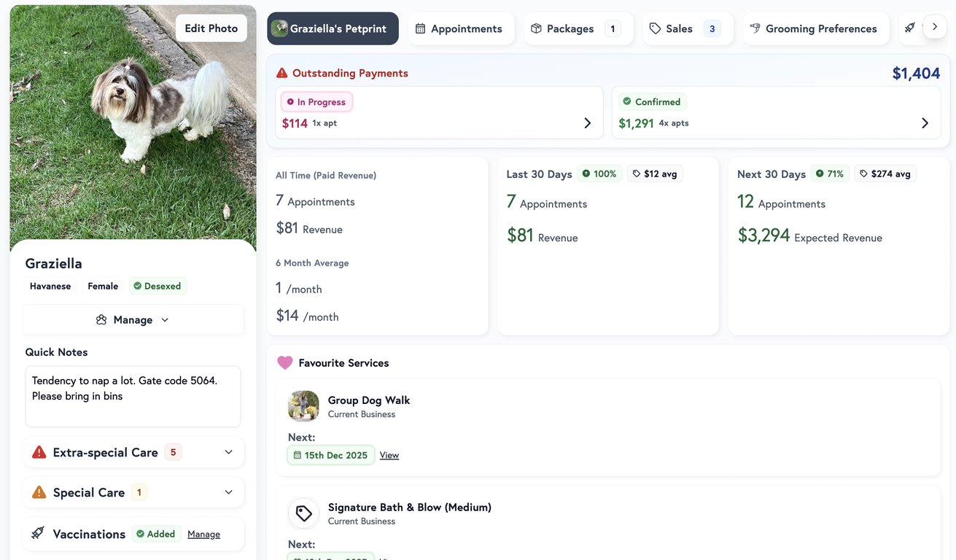Switch to Graziella's Petprint tab
Image resolution: width=956 pixels, height=560 pixels.
coord(332,28)
